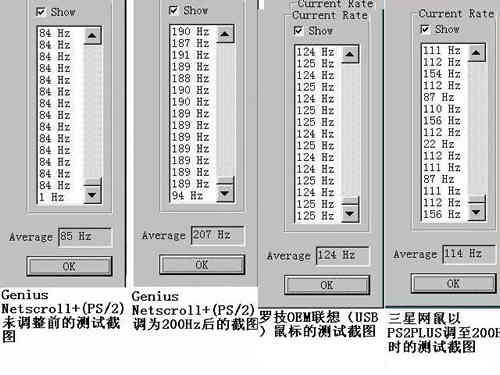Uncheck Show in the 207 Hz average window
The width and height of the screenshot is (500, 375).
(173, 11)
